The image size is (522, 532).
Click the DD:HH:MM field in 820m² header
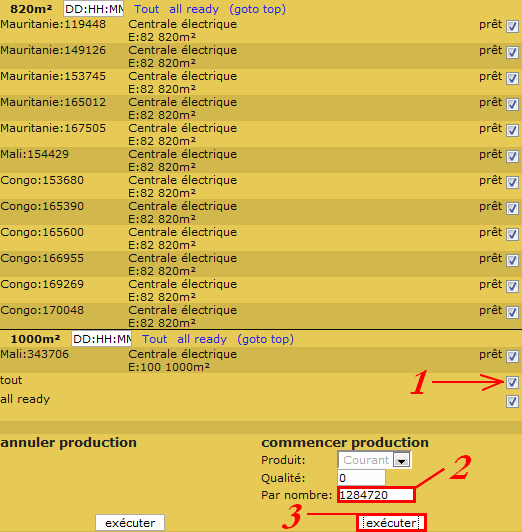point(94,9)
